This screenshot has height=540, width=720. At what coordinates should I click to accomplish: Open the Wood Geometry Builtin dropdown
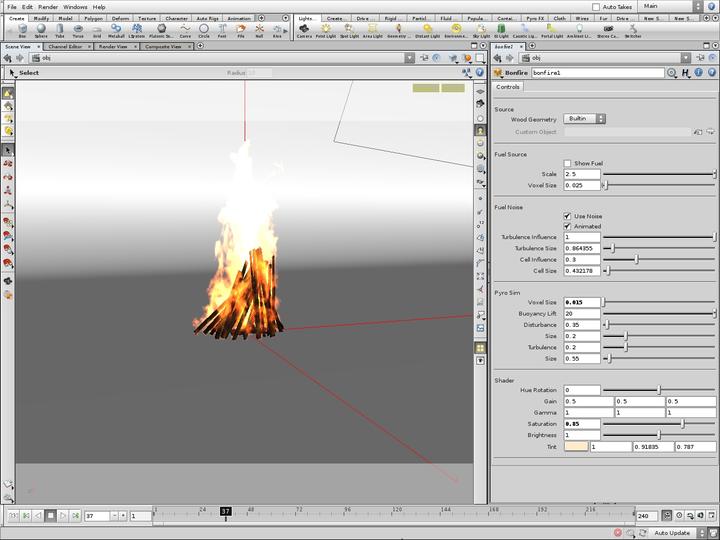tap(585, 118)
